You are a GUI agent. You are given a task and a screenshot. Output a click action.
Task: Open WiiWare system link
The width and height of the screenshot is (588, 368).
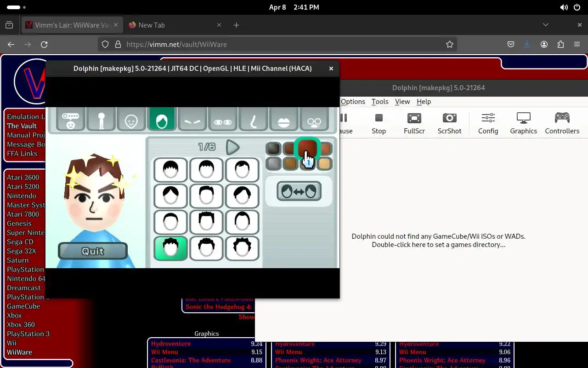click(19, 352)
